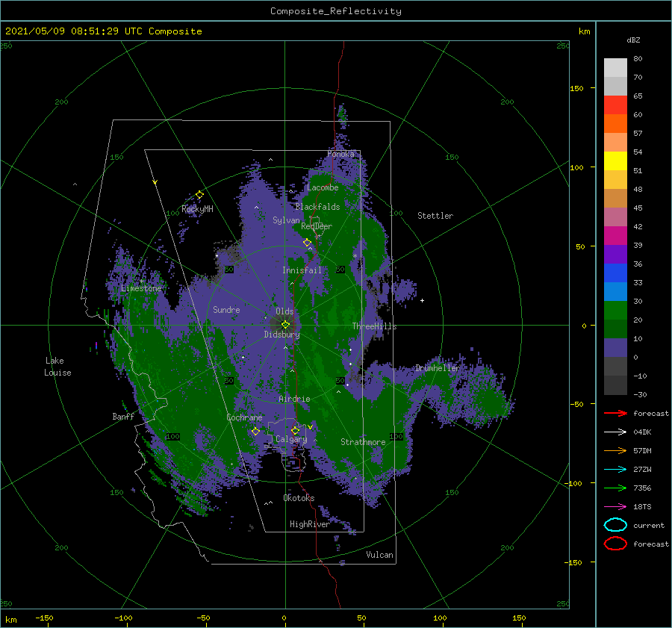Select the Banff label on the map
The height and width of the screenshot is (628, 672).
pyautogui.click(x=123, y=416)
